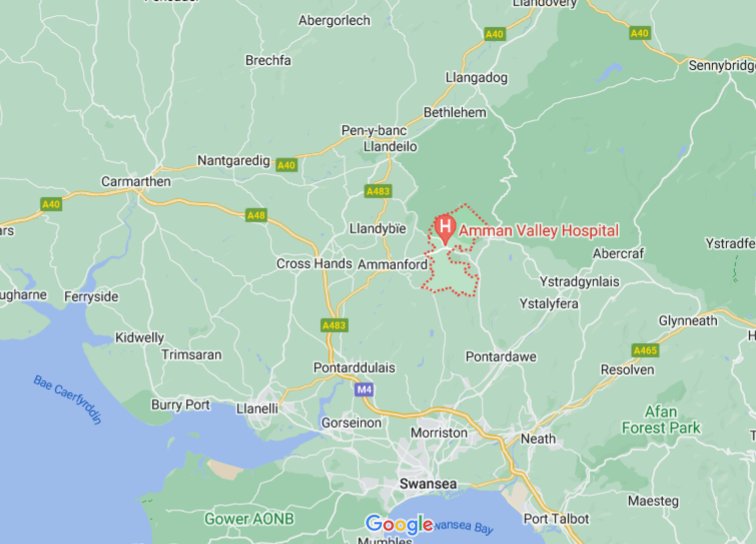
Task: Select the Gower AONB park label
Action: (249, 519)
